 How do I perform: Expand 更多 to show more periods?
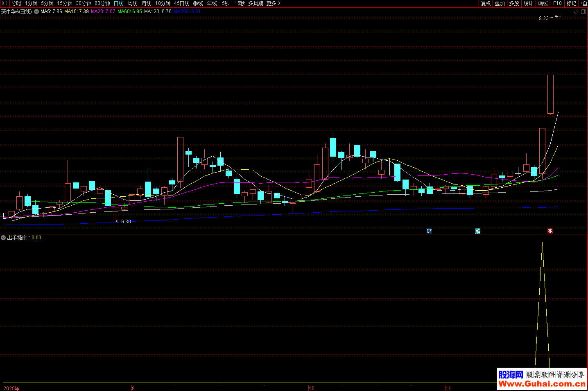point(273,3)
